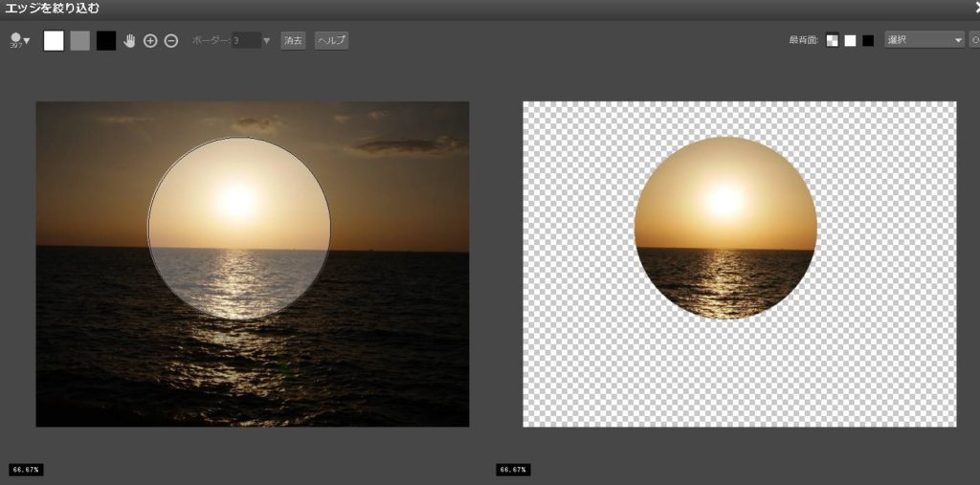The height and width of the screenshot is (485, 980).
Task: Select the gray brush color swatch
Action: point(80,40)
